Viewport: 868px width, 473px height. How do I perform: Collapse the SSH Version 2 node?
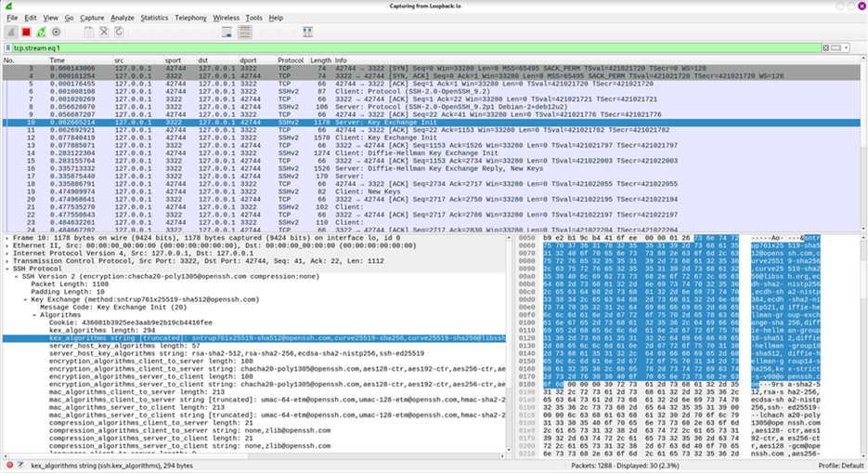pyautogui.click(x=16, y=276)
